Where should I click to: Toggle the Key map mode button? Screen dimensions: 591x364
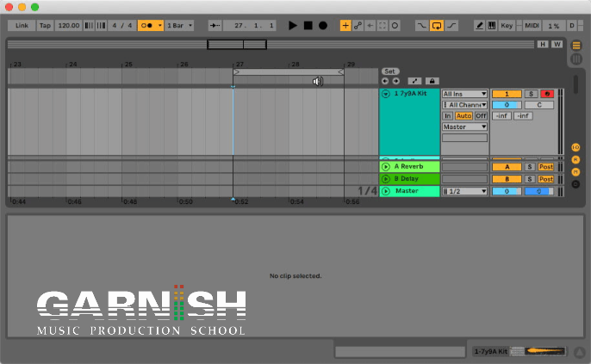point(507,26)
